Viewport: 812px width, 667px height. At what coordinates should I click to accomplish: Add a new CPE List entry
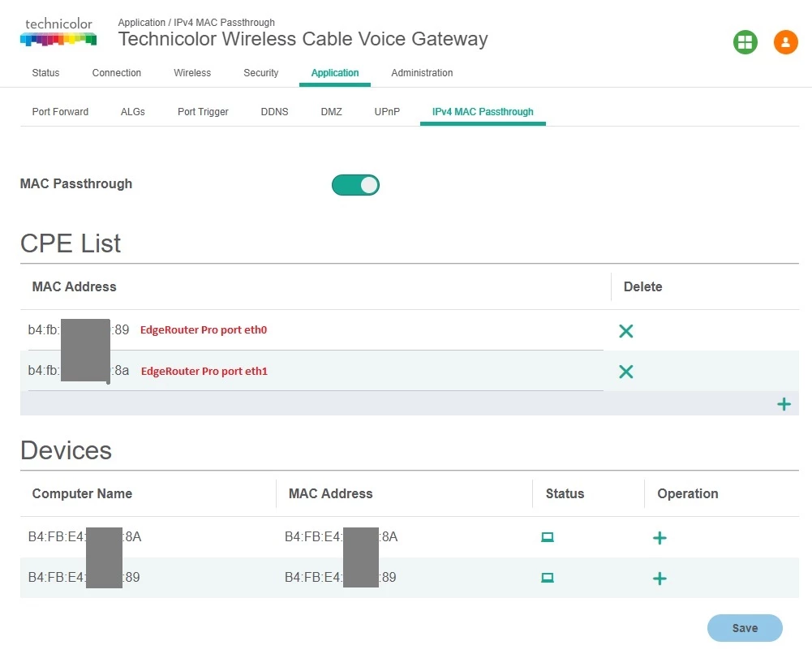click(x=784, y=404)
